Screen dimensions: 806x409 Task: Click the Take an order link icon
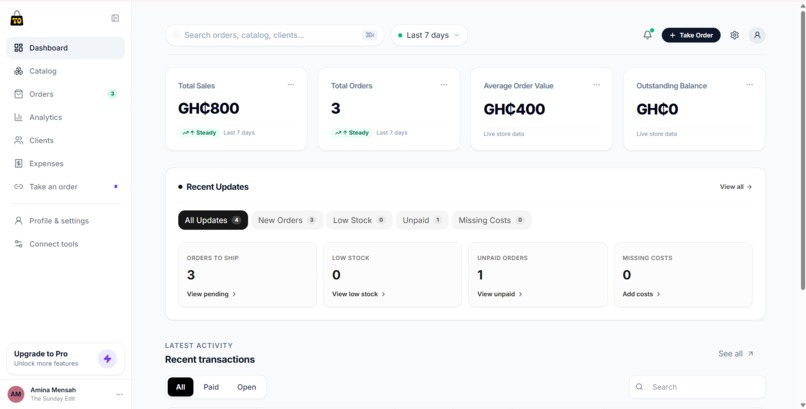[x=19, y=187]
